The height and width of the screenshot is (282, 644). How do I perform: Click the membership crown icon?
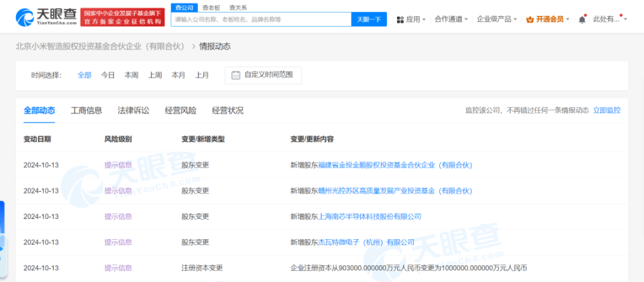pyautogui.click(x=529, y=19)
